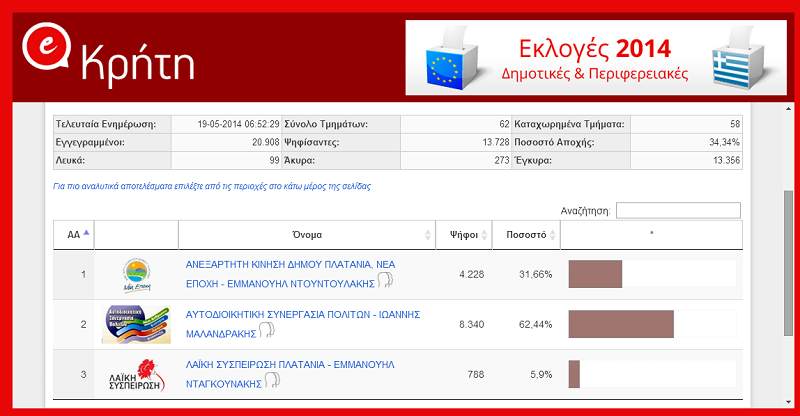Click candidates icon next to ΝΤΑΓΚΟΥΝΑΚΗΣ
Screen dimensions: 800x416
tap(272, 380)
